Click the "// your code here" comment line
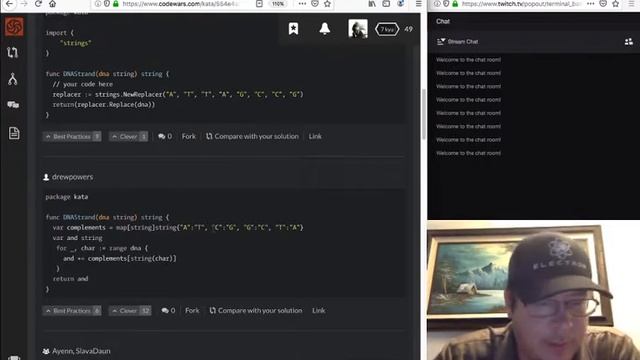The image size is (640, 360). point(82,84)
